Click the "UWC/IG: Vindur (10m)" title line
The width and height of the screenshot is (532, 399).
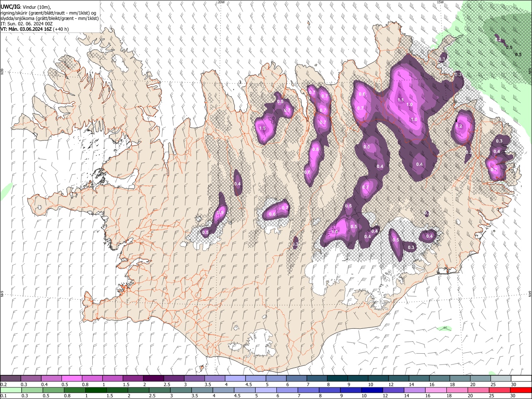(25, 7)
